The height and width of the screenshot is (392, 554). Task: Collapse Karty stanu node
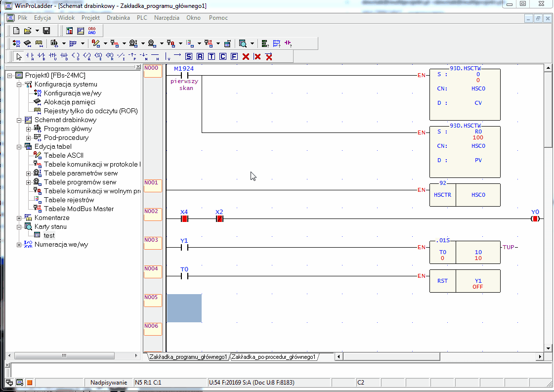19,227
